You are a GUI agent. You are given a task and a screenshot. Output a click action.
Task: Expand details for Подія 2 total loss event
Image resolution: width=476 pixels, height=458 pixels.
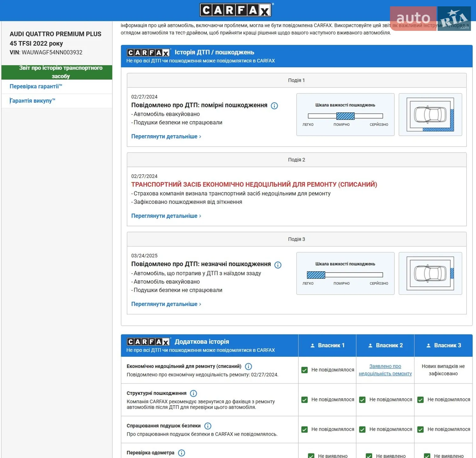point(166,216)
